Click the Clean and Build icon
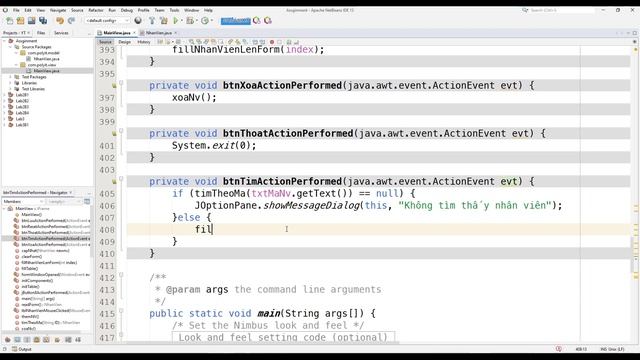The width and height of the screenshot is (640, 360). pyautogui.click(x=164, y=20)
